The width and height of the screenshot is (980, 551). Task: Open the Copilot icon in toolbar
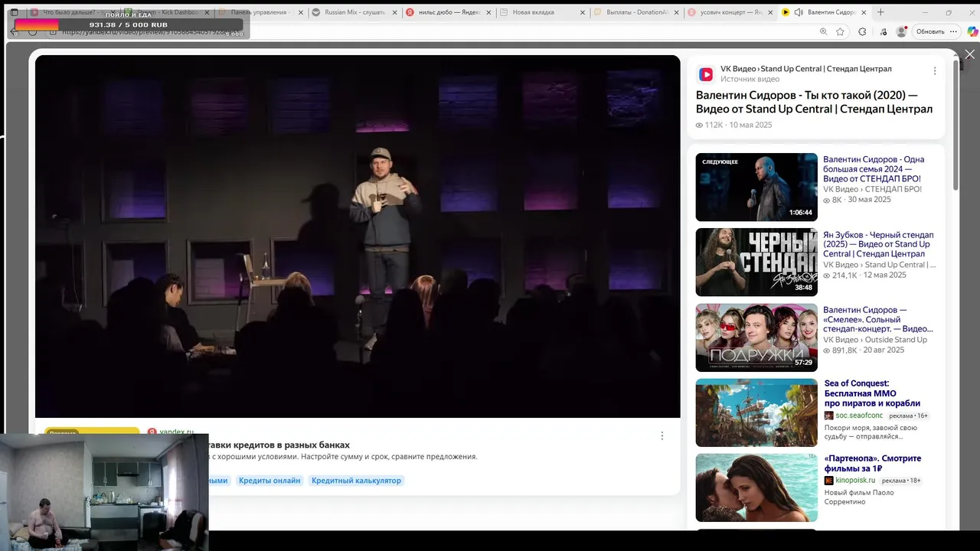[x=972, y=31]
